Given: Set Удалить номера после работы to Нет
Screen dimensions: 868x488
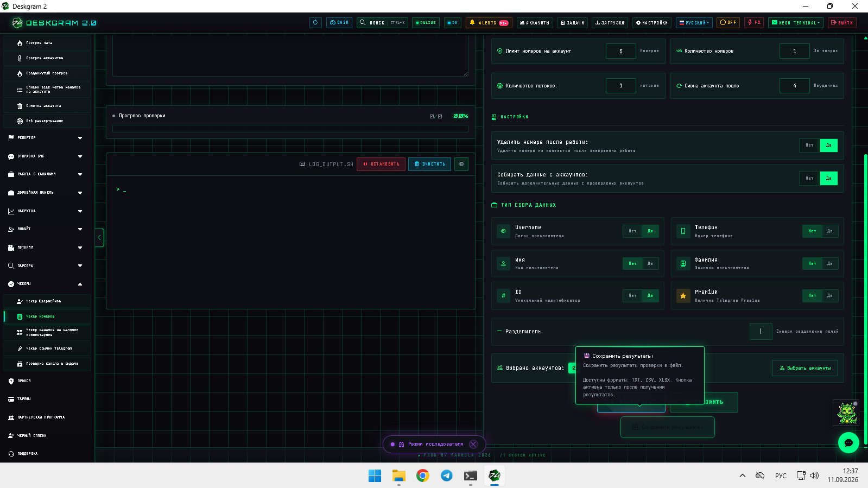Looking at the screenshot, I should 809,145.
